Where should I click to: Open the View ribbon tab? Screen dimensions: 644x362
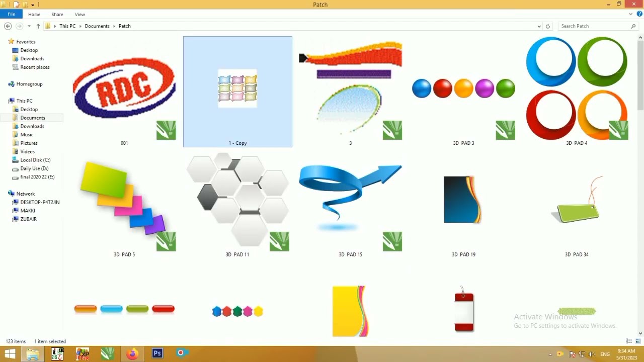click(x=80, y=15)
